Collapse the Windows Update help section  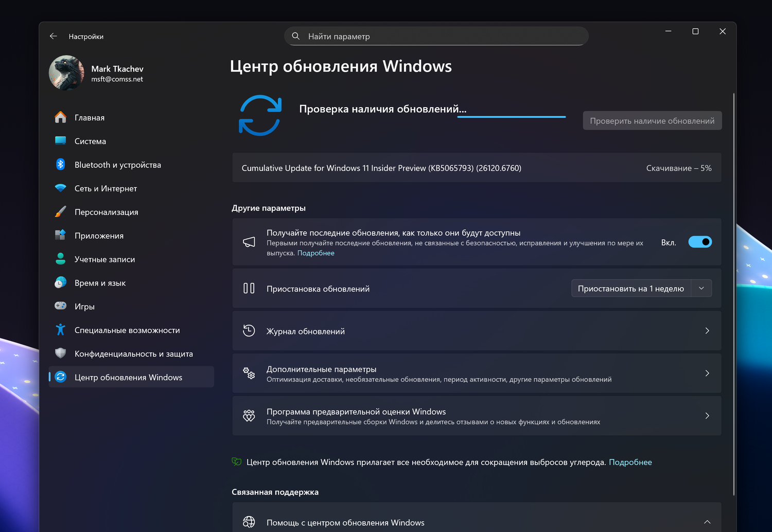click(707, 522)
